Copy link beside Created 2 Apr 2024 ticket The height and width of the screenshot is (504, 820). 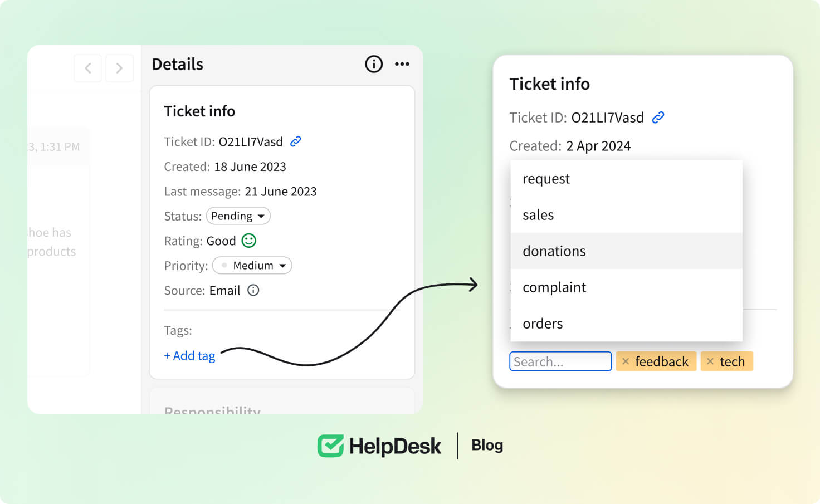tap(658, 118)
